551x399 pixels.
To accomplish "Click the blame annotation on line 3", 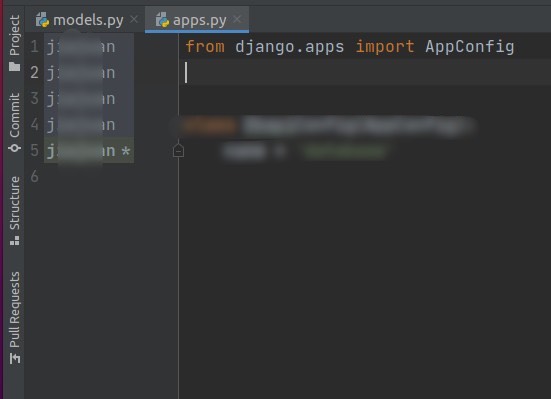I will 89,99.
